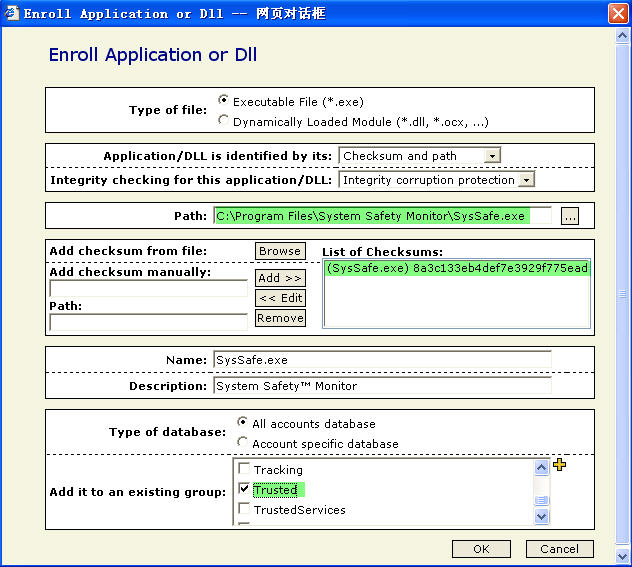This screenshot has height=567, width=632.
Task: Select the (SysSafe.exe) checksum list entry
Action: click(457, 268)
